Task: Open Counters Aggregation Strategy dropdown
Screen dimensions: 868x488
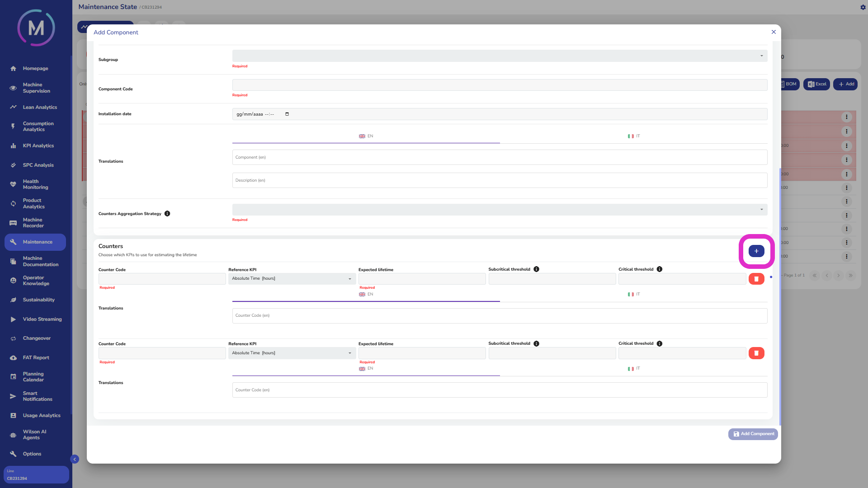Action: [500, 210]
